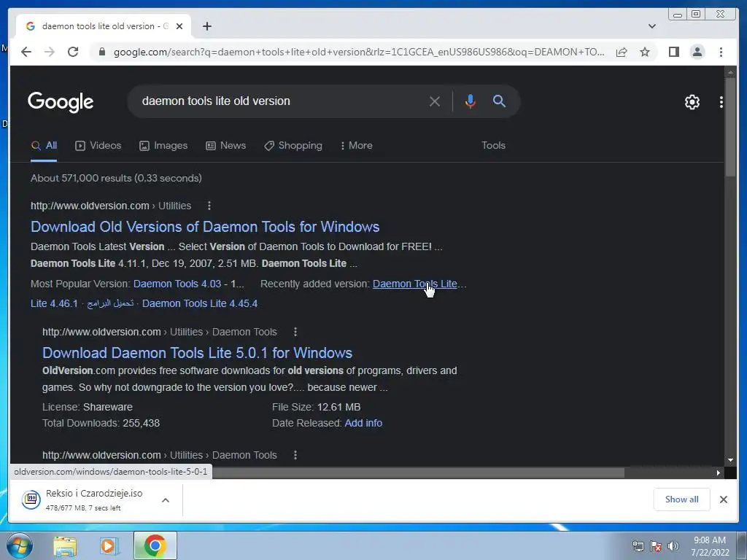Switch to Videos results tab
Screen dimensions: 747x560
[x=98, y=146]
